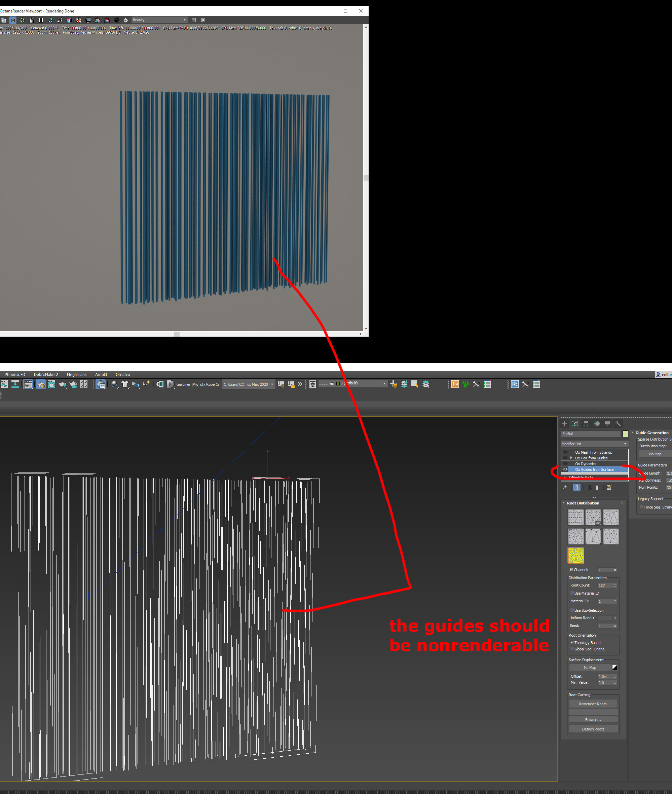Image resolution: width=672 pixels, height=794 pixels.
Task: Expand Ox Hair from Guides modifier
Action: (571, 458)
